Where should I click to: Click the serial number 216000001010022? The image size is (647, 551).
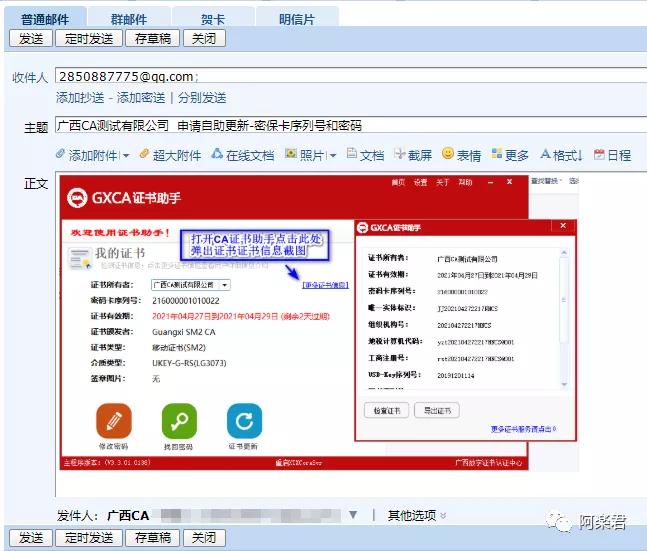coord(186,301)
